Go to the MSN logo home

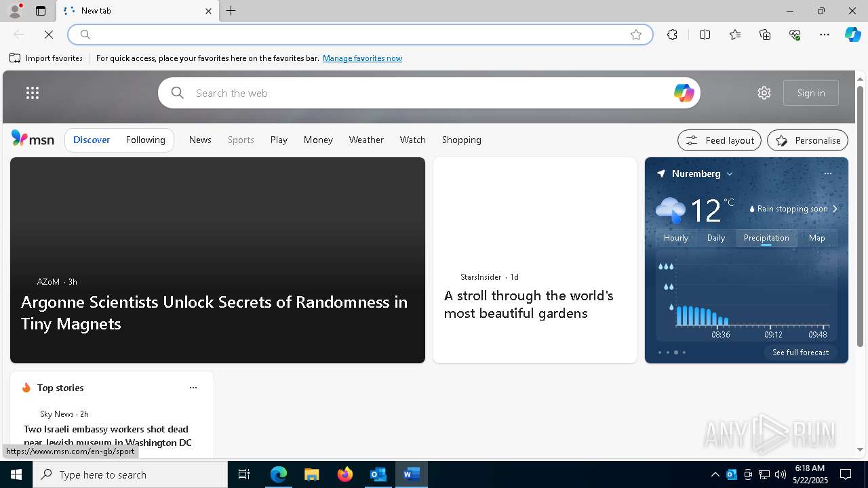click(33, 139)
